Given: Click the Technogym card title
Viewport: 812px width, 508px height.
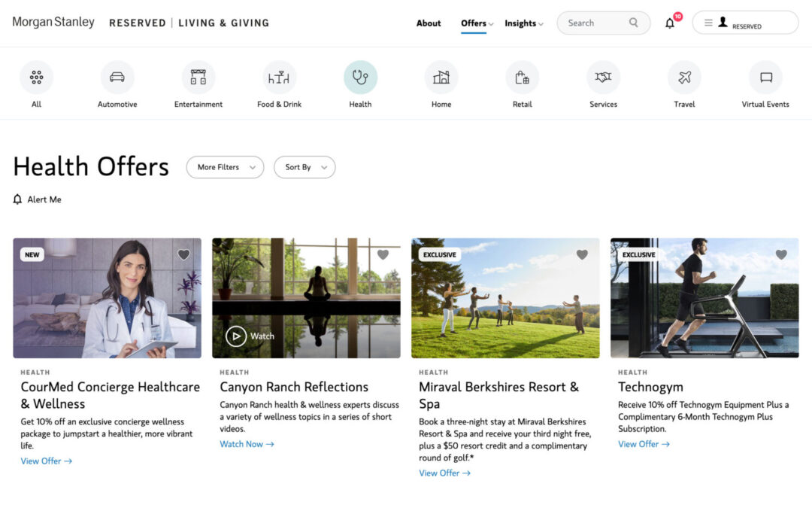Looking at the screenshot, I should coord(650,387).
